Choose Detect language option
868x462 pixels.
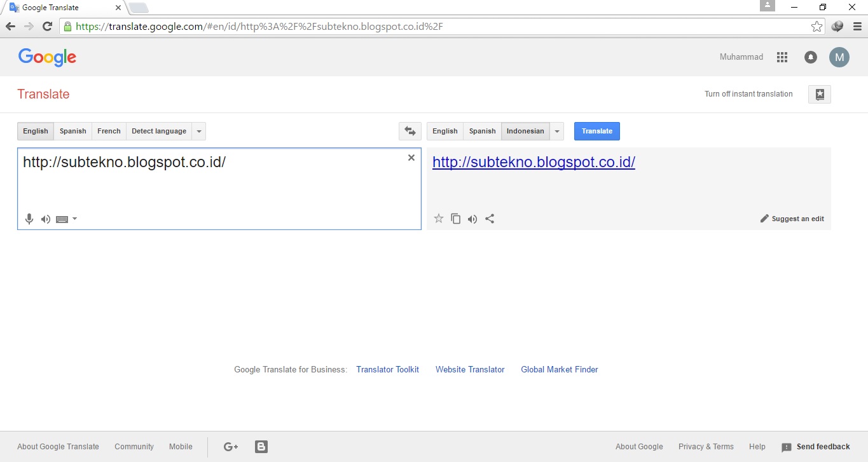[159, 131]
